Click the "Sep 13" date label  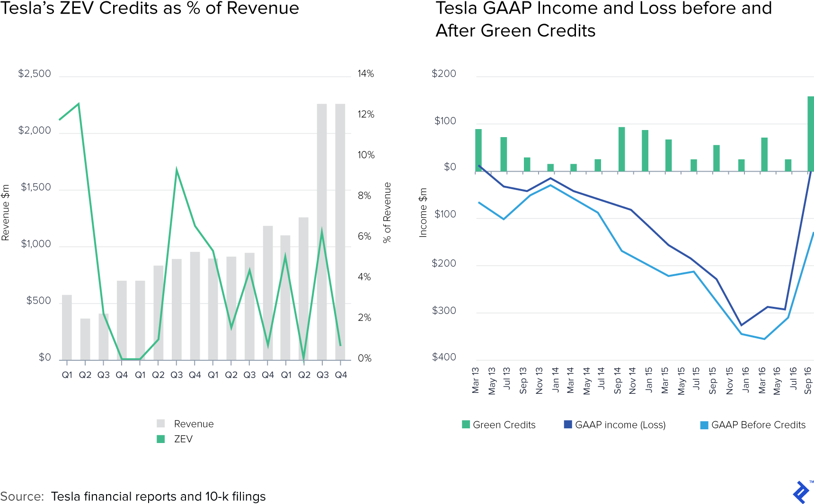523,380
